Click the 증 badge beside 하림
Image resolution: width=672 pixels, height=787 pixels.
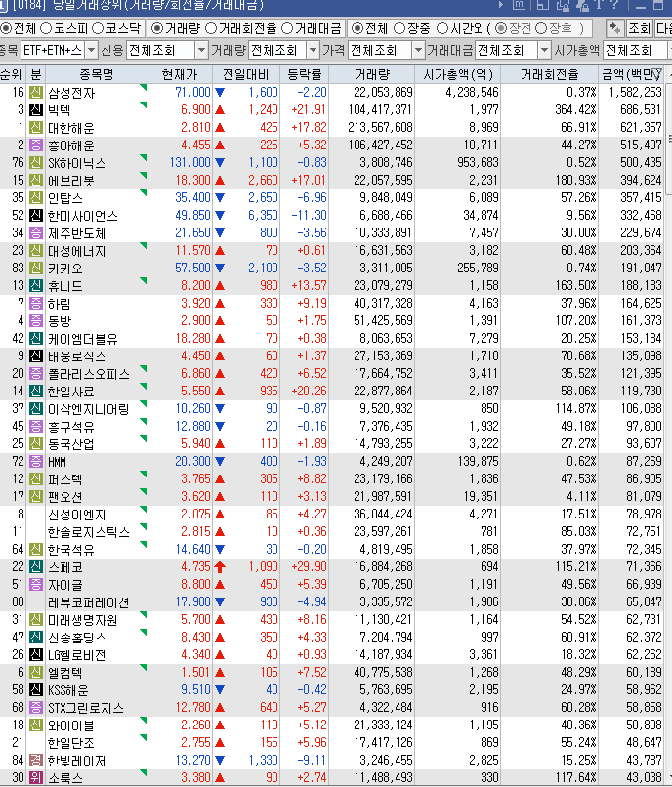pos(36,303)
